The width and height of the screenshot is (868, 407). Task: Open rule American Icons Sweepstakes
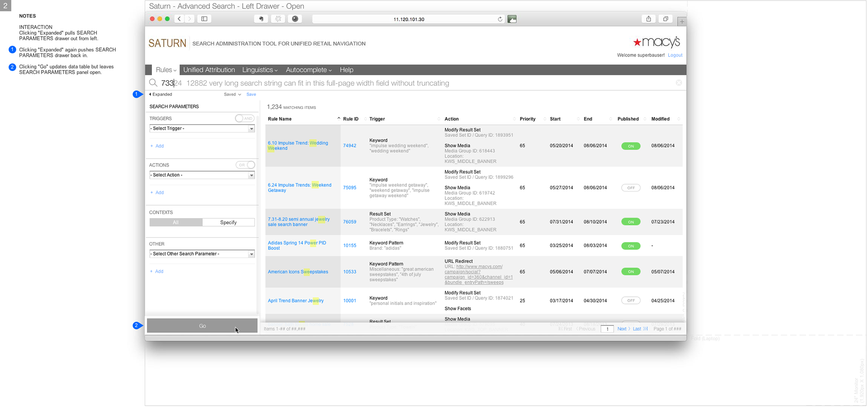tap(298, 272)
